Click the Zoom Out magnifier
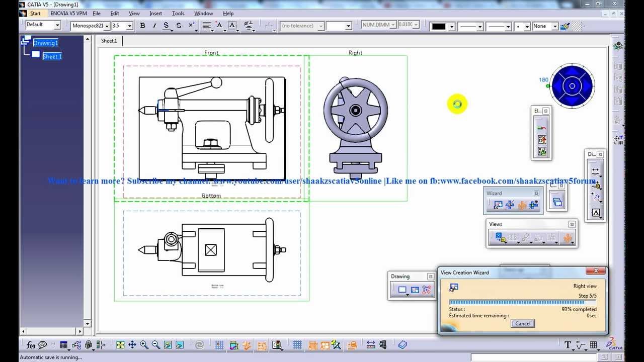The image size is (644, 362). pyautogui.click(x=156, y=345)
